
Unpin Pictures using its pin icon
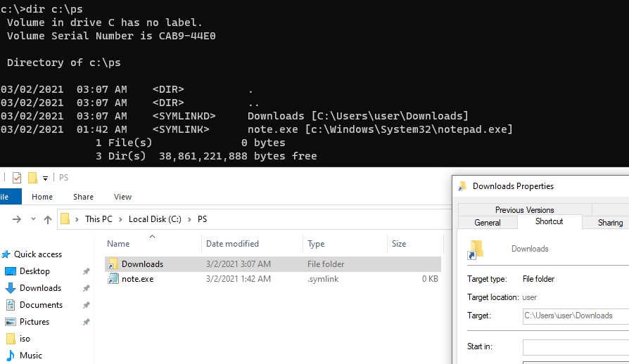(86, 322)
